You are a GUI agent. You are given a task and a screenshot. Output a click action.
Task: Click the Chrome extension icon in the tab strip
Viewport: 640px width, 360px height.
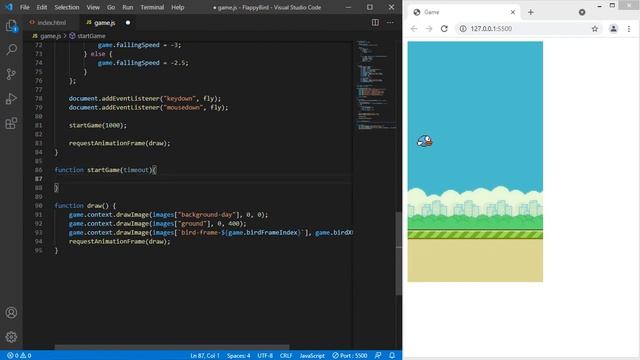[x=582, y=12]
